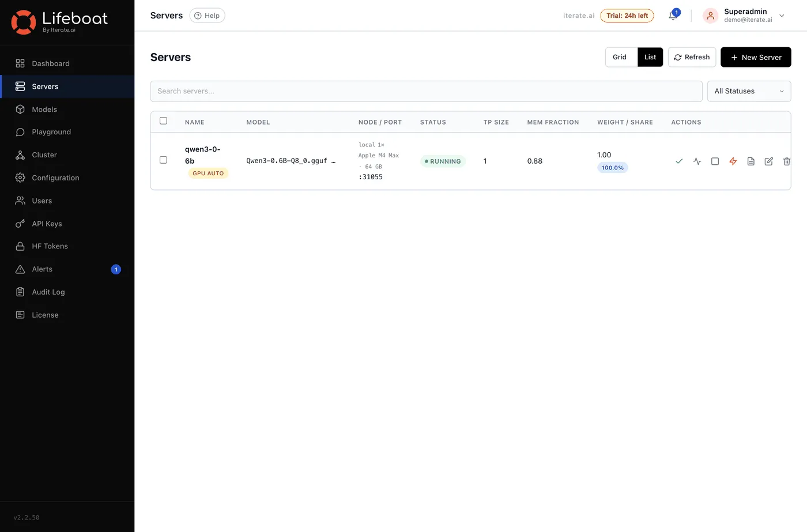This screenshot has height=532, width=807.
Task: Click the pencil edit icon for qwen3-0-6b
Action: coord(768,161)
